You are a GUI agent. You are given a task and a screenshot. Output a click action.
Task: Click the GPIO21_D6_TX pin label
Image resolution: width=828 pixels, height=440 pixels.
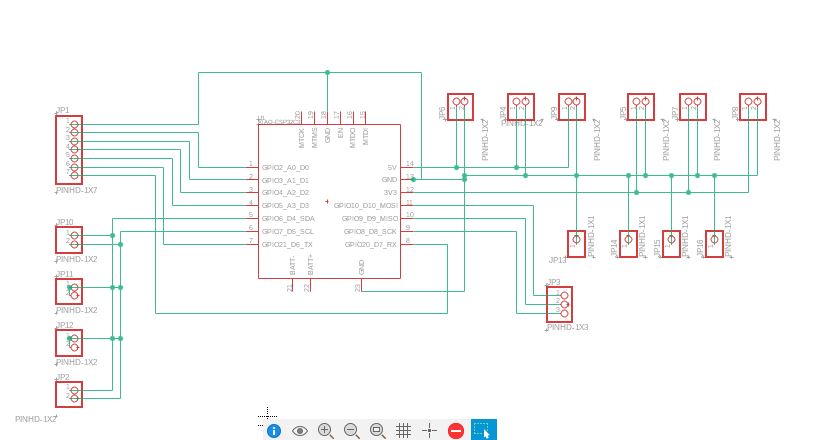[x=287, y=245]
